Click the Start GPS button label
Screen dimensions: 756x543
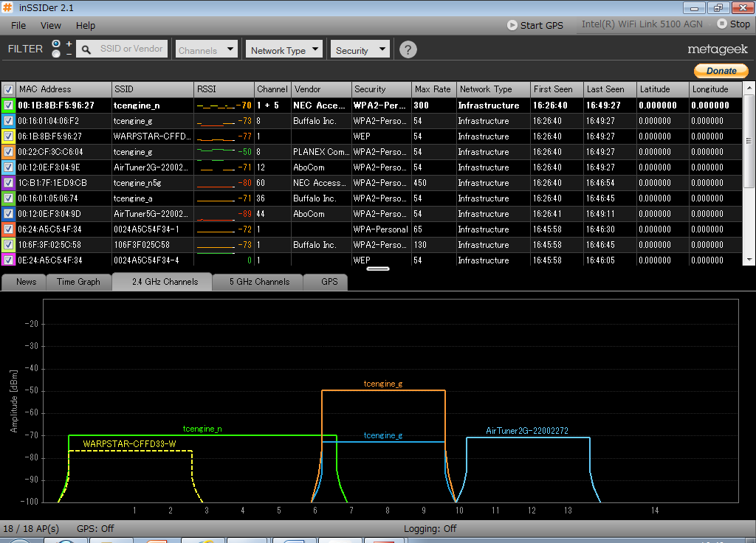click(x=541, y=26)
